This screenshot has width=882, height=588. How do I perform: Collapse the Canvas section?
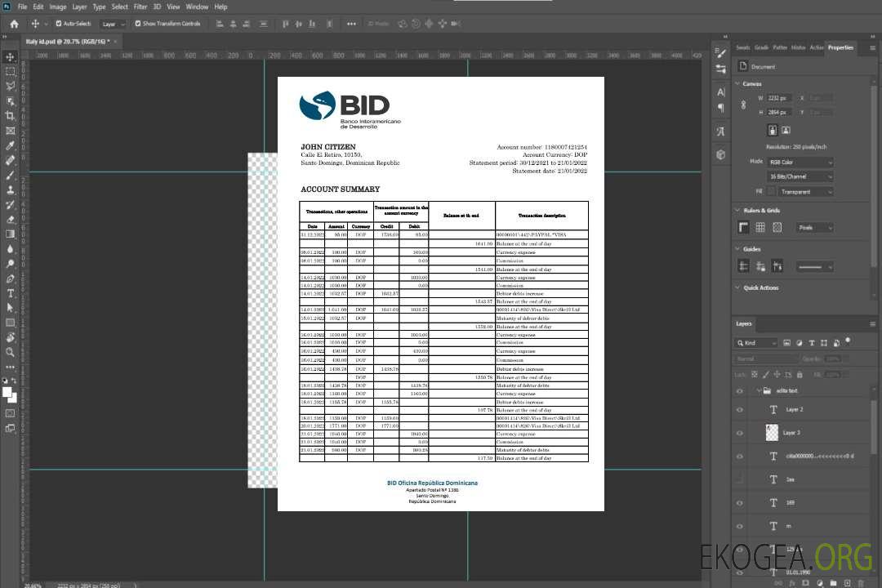click(737, 83)
